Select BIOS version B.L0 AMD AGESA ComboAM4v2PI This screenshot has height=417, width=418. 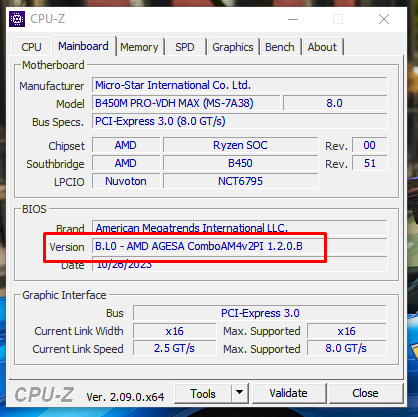point(240,246)
